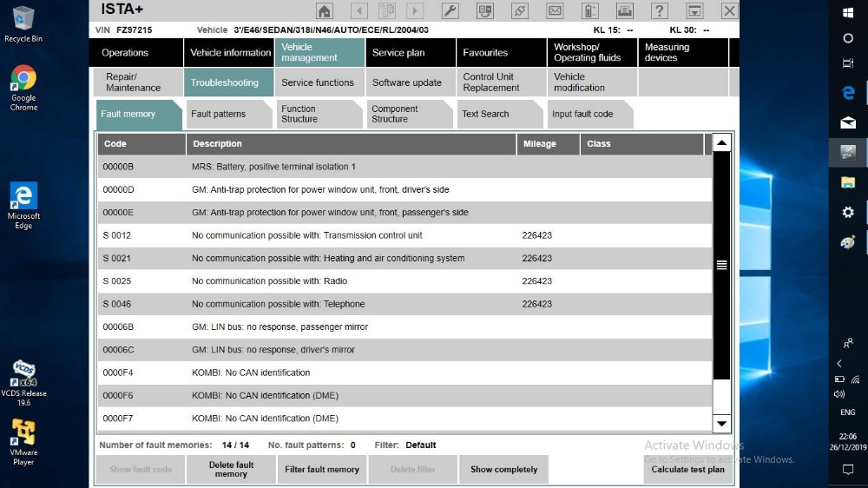Select the Fault memory tab
This screenshot has width=868, height=488.
point(138,114)
